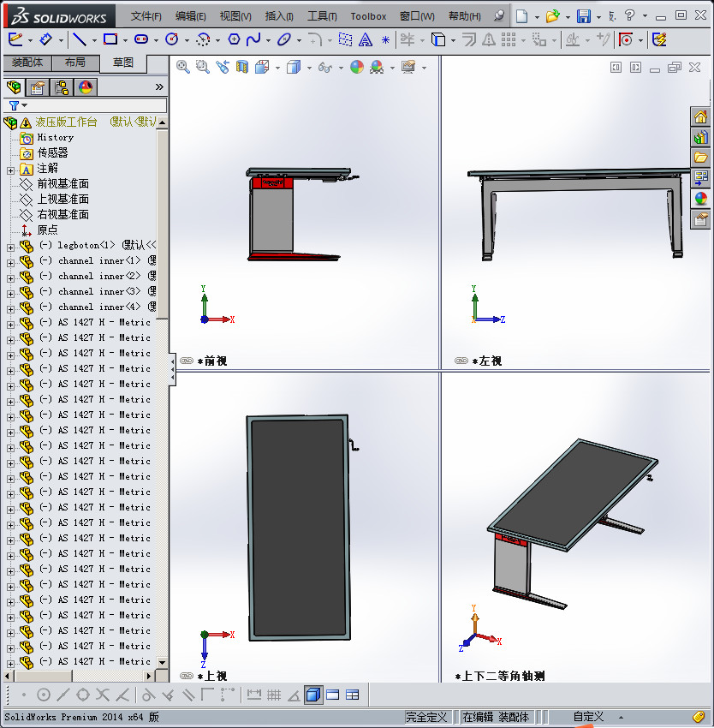The image size is (714, 728).
Task: Pick the Corner Rectangle sketch tool
Action: 110,39
